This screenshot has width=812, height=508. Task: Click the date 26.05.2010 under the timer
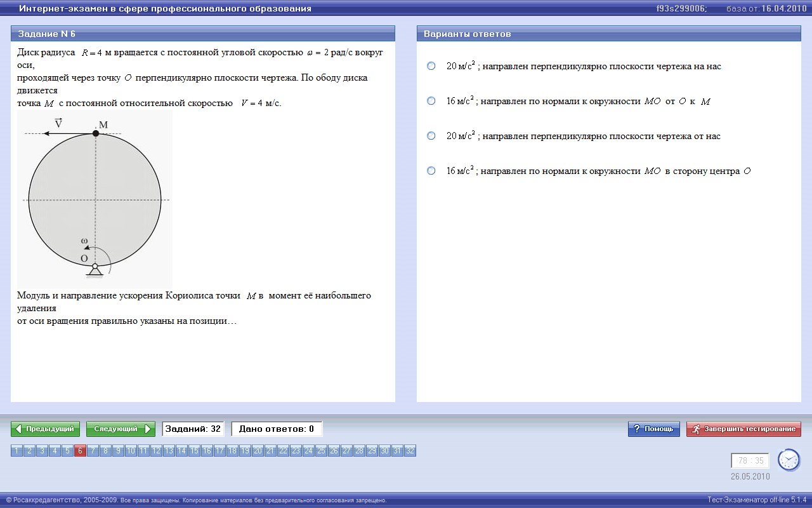pos(750,476)
